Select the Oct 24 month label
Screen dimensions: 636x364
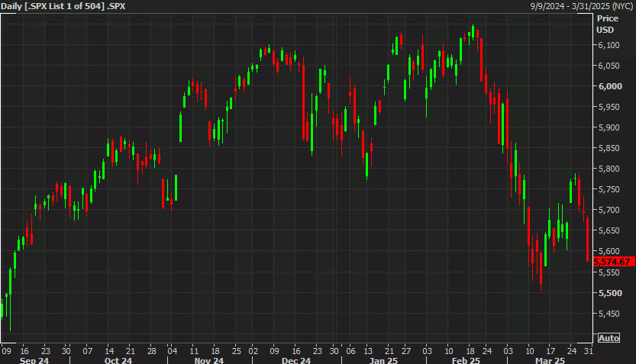pos(118,359)
